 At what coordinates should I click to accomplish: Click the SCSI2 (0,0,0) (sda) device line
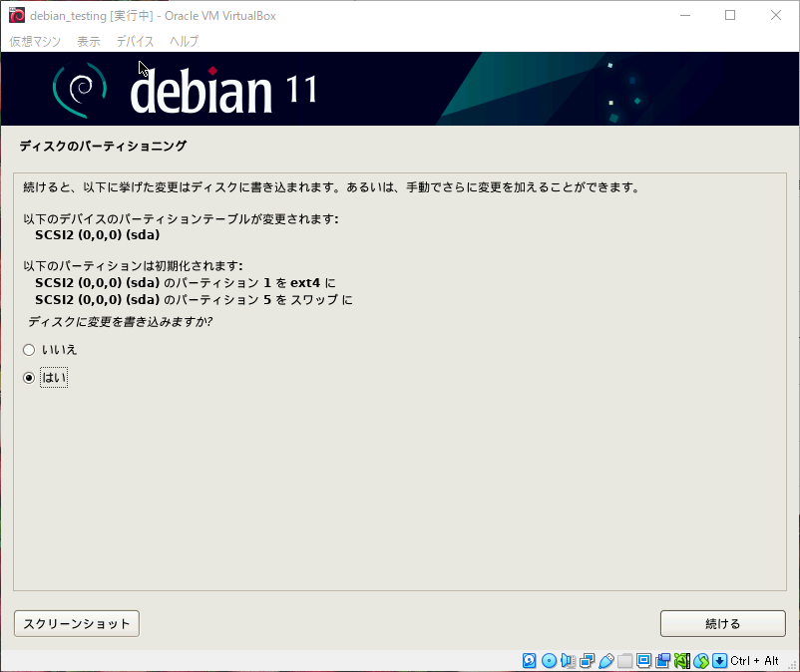tap(98, 235)
